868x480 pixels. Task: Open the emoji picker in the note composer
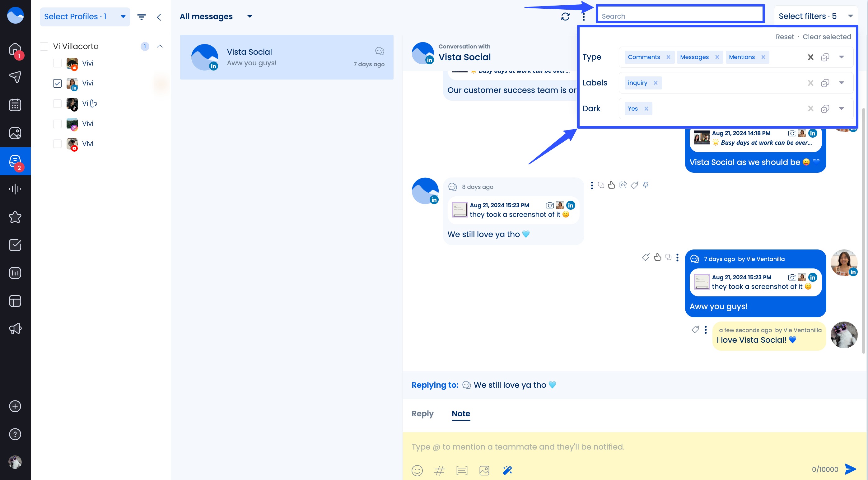click(417, 470)
